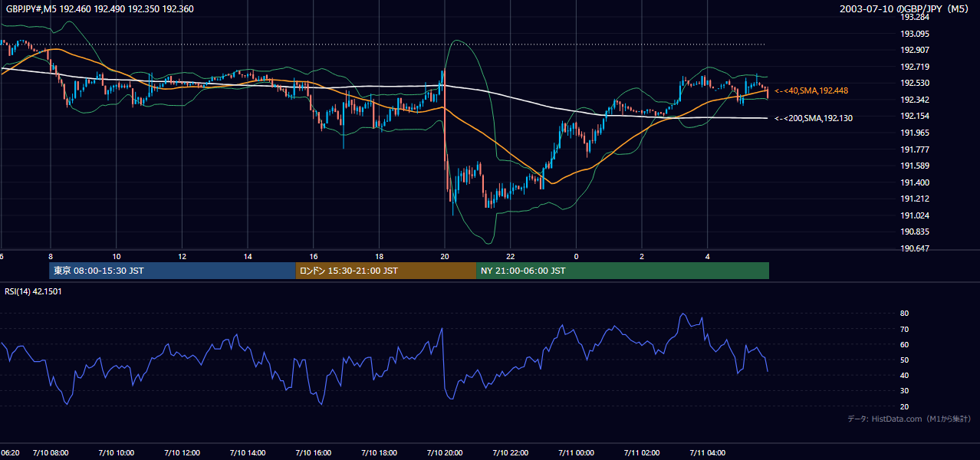Select the Tokyo 08:00-15:30 JST session bar
The height and width of the screenshot is (460, 980).
click(173, 271)
